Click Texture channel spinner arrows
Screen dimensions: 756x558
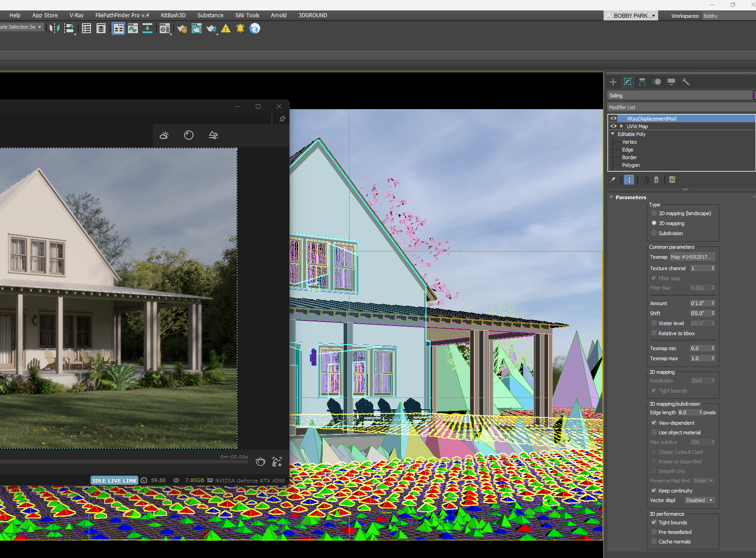(713, 268)
